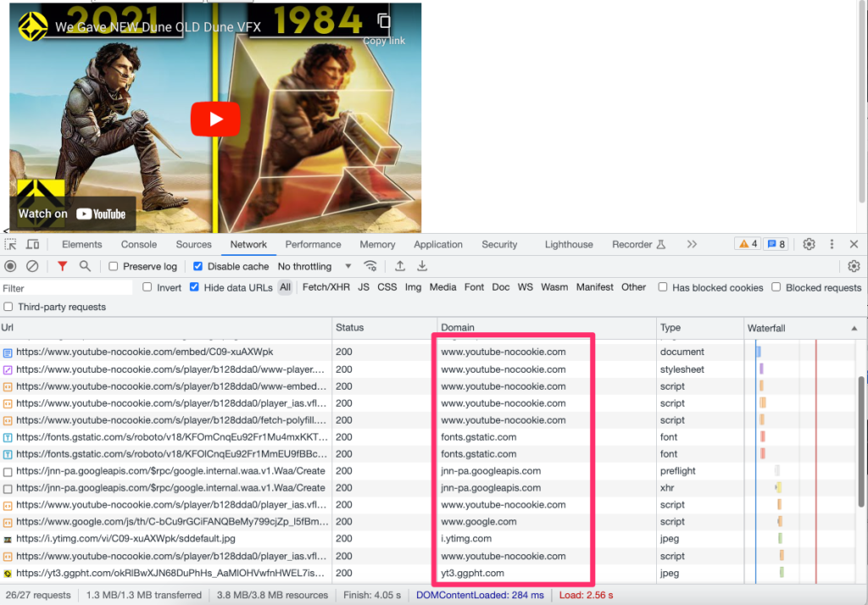The height and width of the screenshot is (605, 868).
Task: Expand more DevTools tabs chevron
Action: pos(692,244)
